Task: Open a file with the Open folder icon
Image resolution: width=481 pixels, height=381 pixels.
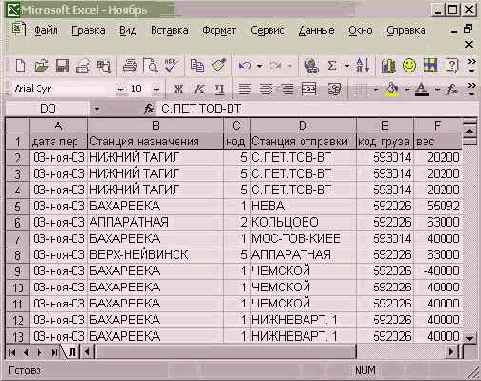Action: (41, 66)
